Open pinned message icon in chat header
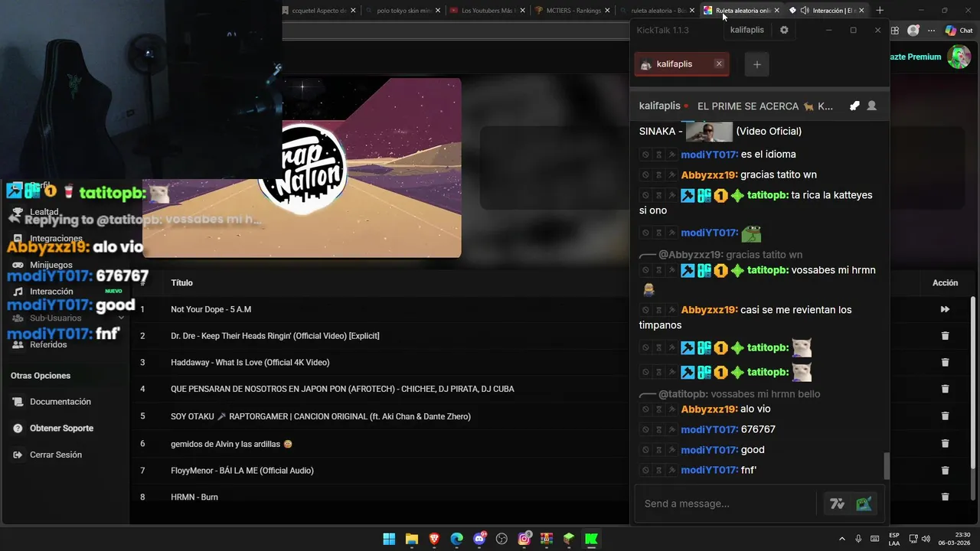Viewport: 980px width, 551px height. point(854,106)
